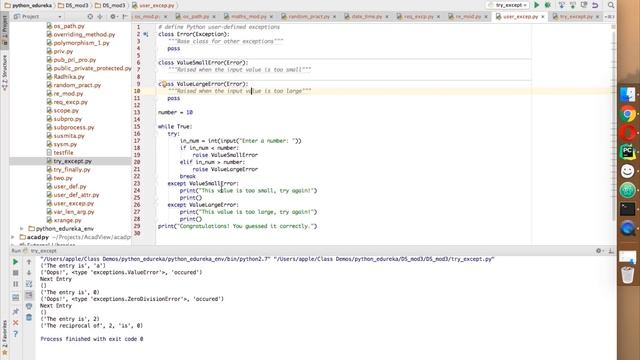This screenshot has height=360, width=640.
Task: Show hidden editor tabs dropdown
Action: 609,16
